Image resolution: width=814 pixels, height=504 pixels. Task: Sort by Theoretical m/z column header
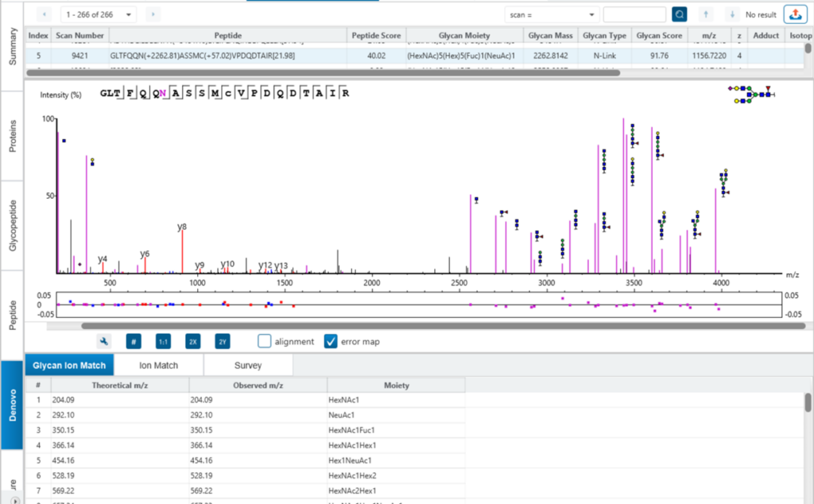(120, 385)
